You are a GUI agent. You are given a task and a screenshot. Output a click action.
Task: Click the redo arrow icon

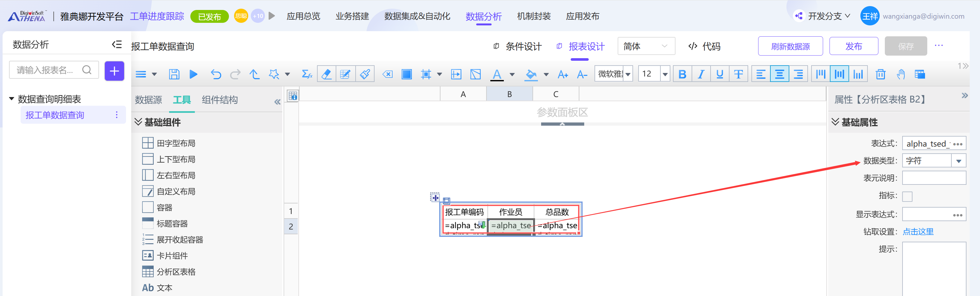[x=235, y=74]
